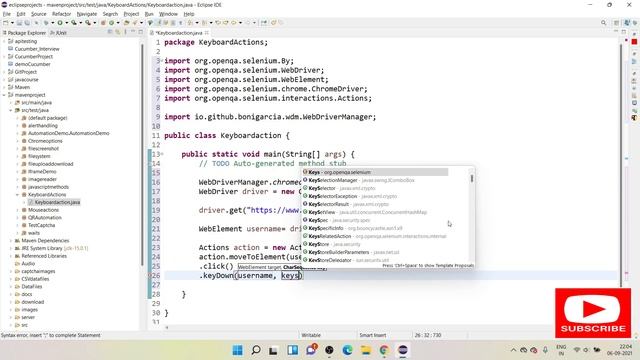Screen dimensions: 640x360
Task: Click the Open Type toolbar icon
Action: pos(127,23)
